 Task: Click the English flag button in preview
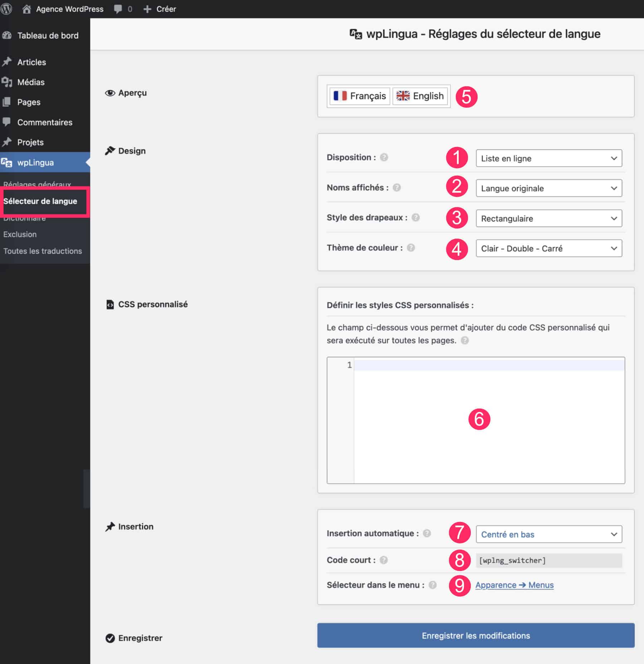pos(420,96)
